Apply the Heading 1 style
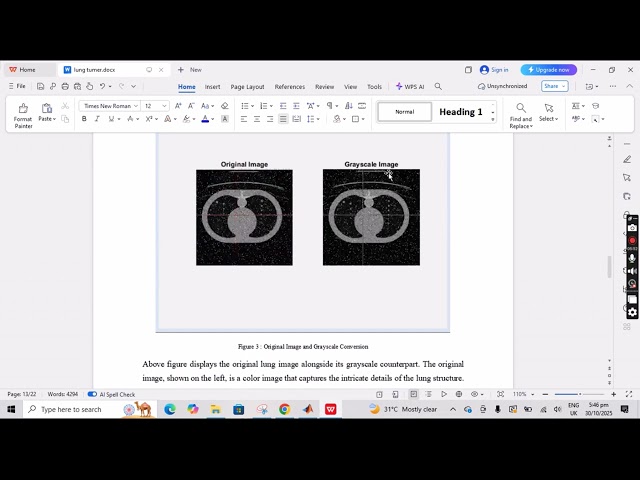Image resolution: width=640 pixels, height=480 pixels. pyautogui.click(x=461, y=112)
